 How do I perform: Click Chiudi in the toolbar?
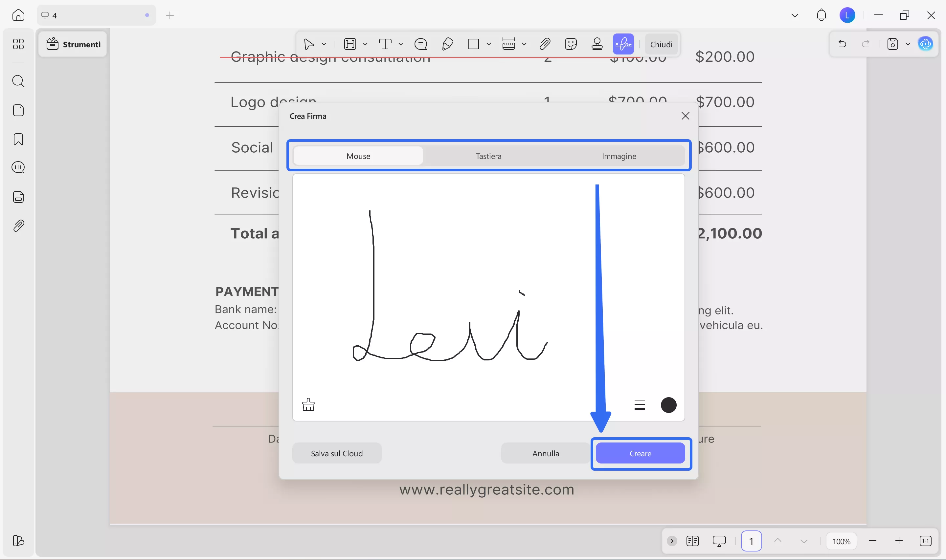[x=661, y=44]
